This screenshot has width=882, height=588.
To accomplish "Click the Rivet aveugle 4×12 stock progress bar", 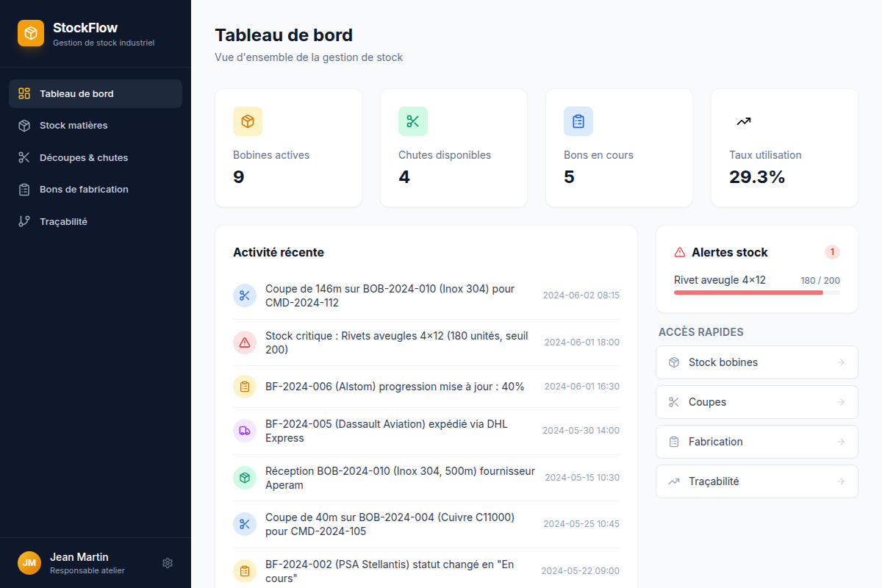I will point(757,293).
